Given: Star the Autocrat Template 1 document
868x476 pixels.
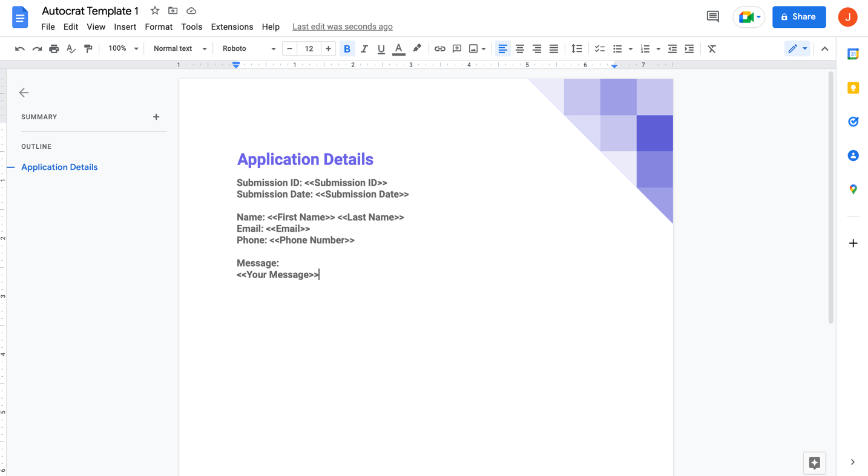Looking at the screenshot, I should pyautogui.click(x=155, y=11).
